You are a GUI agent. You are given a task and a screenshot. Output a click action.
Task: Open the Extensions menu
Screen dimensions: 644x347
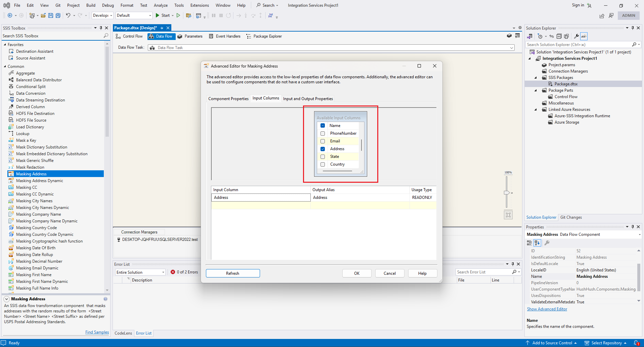(200, 5)
